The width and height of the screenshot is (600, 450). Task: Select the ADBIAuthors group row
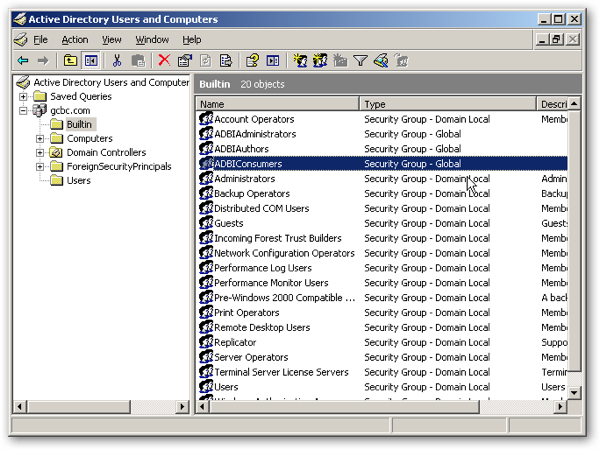[382, 149]
